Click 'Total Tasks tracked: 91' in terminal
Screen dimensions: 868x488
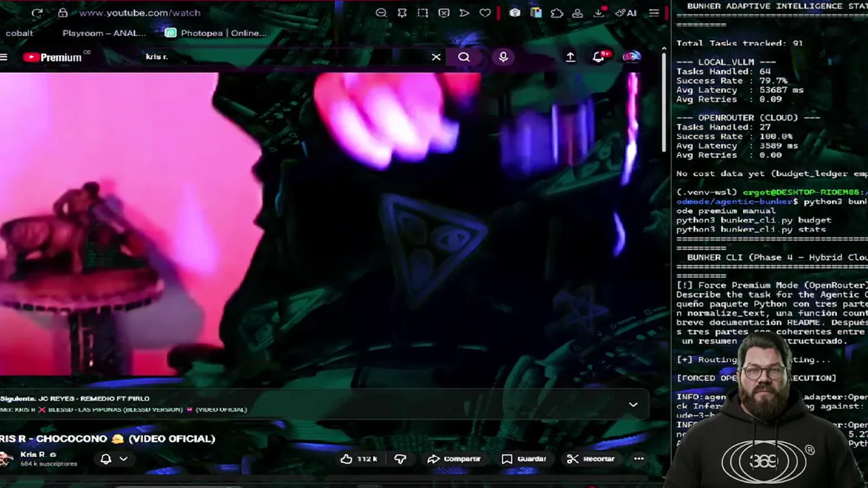tap(739, 43)
